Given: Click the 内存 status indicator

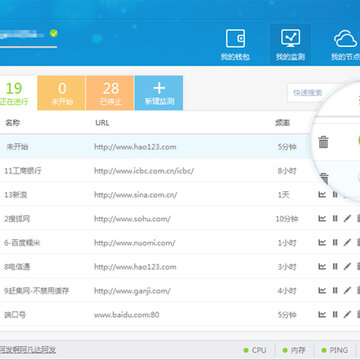Looking at the screenshot, I should (x=294, y=350).
